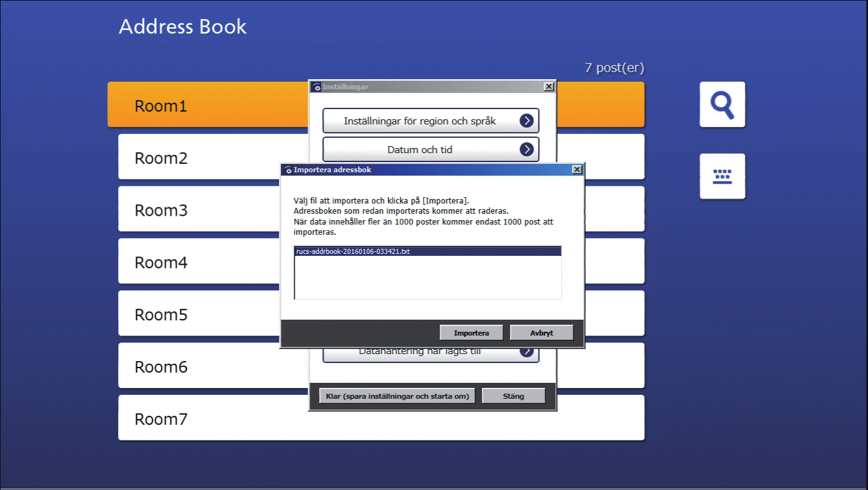Screen dimensions: 868x490
Task: Click the Address Book heading
Action: point(183,27)
